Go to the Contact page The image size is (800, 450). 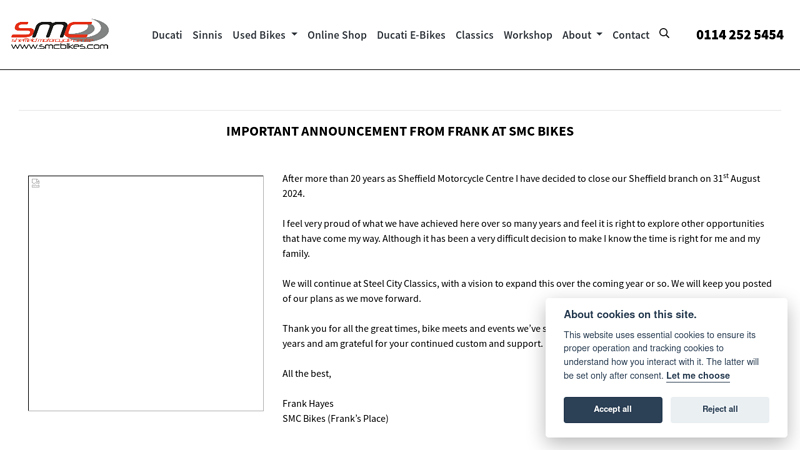point(631,35)
